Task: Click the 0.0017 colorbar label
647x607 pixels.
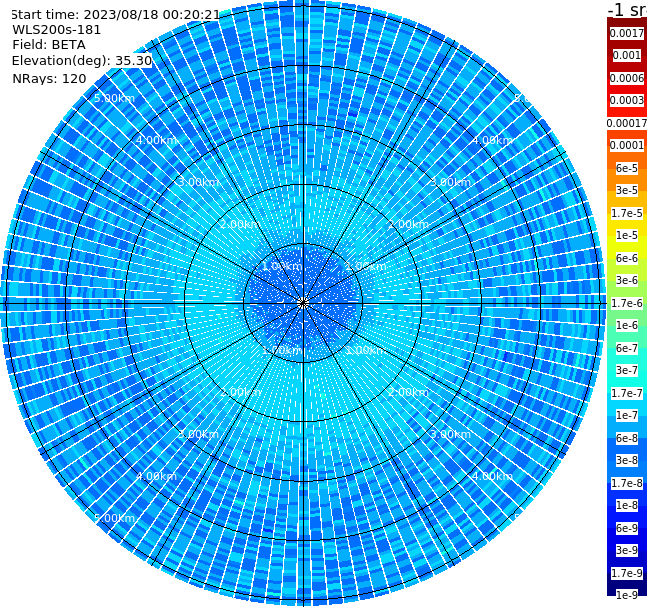Action: coord(627,33)
